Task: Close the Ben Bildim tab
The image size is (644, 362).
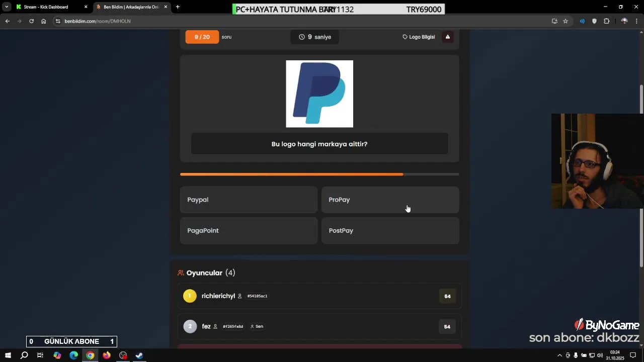Action: pyautogui.click(x=166, y=7)
